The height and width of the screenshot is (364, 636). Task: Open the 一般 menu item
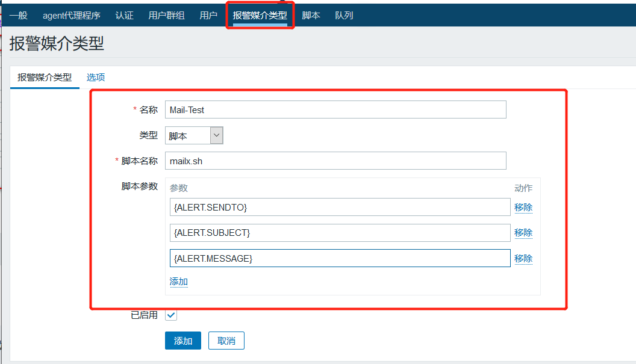18,16
